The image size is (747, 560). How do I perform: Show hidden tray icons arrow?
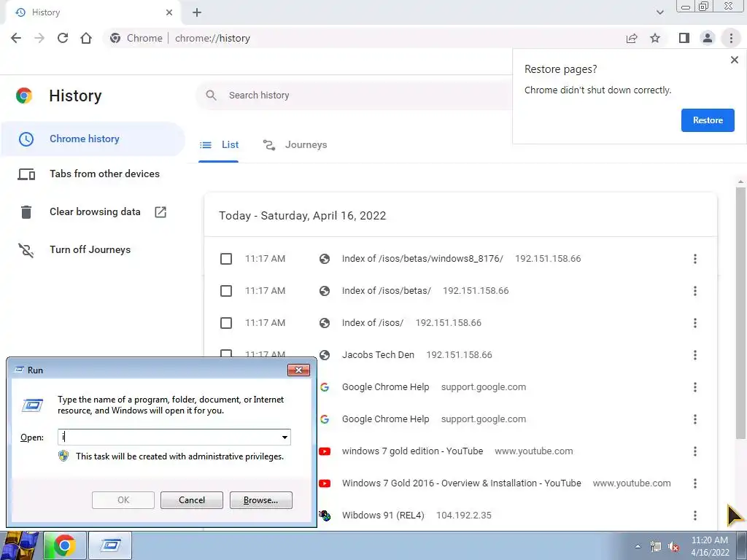(638, 546)
